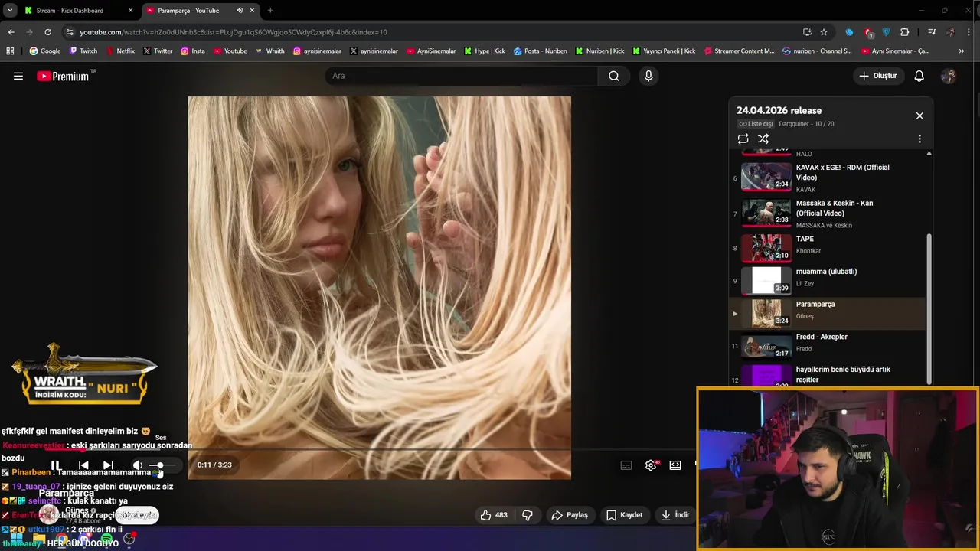Open player settings gear
This screenshot has width=980, height=551.
[651, 465]
